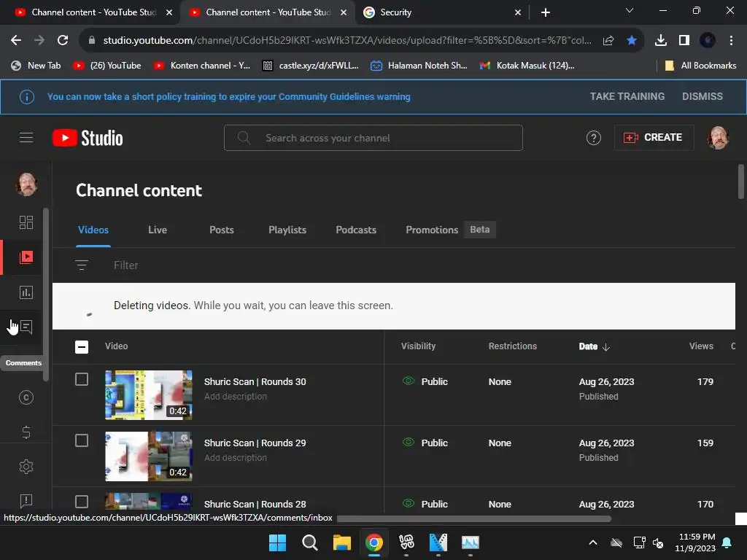747x560 pixels.
Task: Toggle the select-all videos checkbox
Action: tap(82, 346)
